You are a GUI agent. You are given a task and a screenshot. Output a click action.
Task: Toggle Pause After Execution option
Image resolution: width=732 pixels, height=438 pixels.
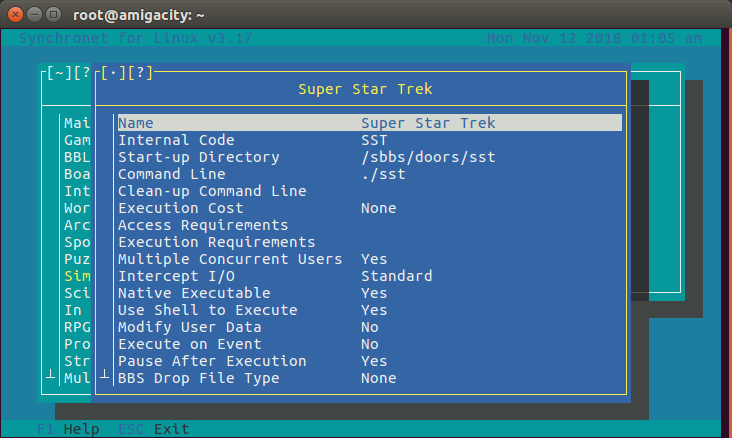point(369,361)
